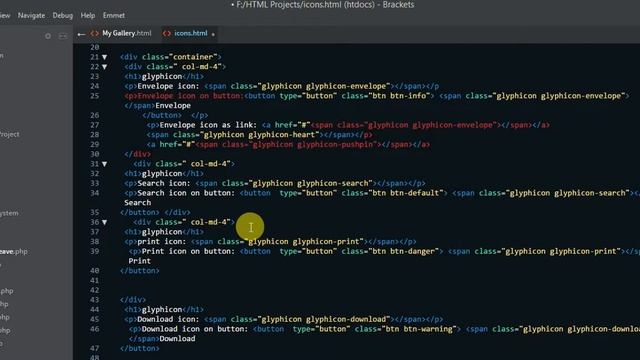Click line number 30 in the gutter
The height and width of the screenshot is (360, 640).
point(95,154)
